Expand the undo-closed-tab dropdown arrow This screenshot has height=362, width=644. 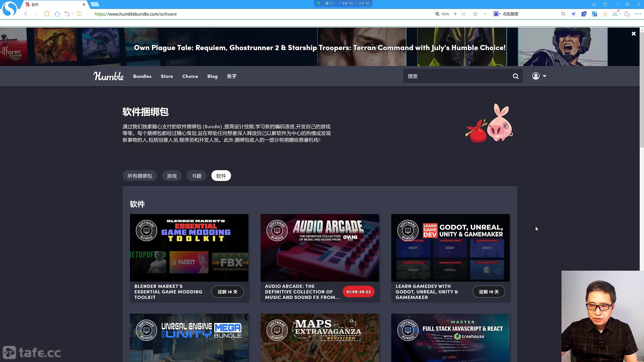tap(72, 14)
